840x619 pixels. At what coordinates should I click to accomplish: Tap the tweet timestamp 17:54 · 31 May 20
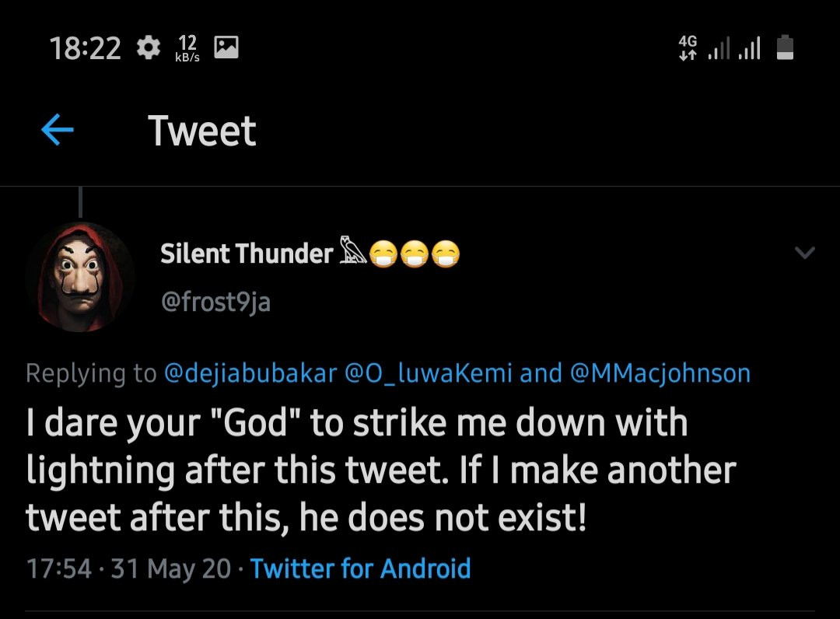pos(128,568)
